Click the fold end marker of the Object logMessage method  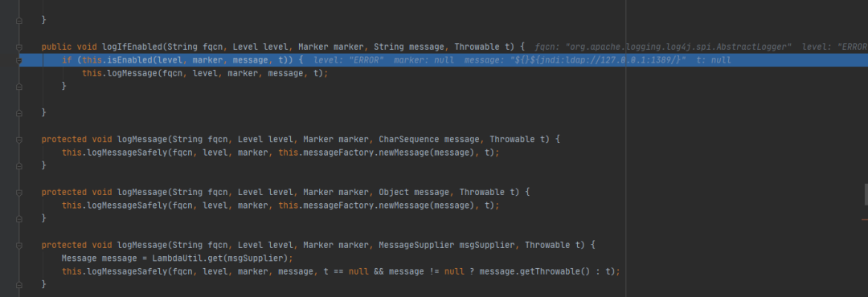18,218
